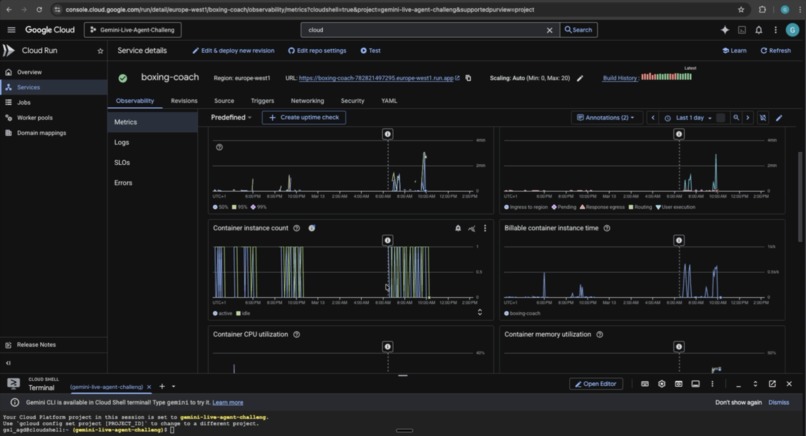Image resolution: width=806 pixels, height=436 pixels.
Task: Copy the service URL with copy icon
Action: click(x=468, y=78)
